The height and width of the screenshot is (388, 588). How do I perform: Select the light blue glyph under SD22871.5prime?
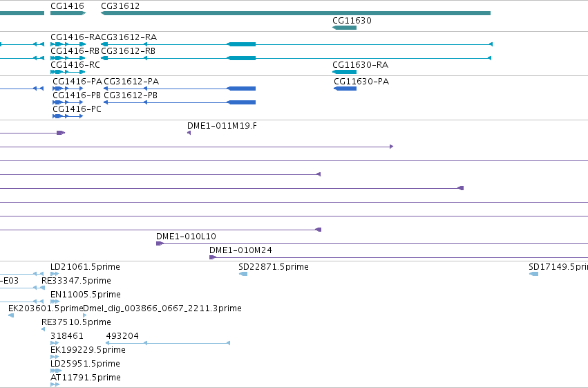pos(243,274)
